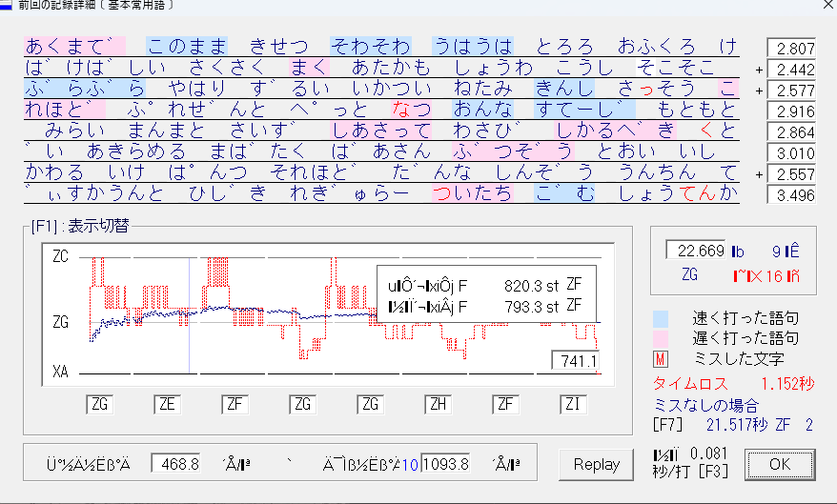Click the word かわる
Viewport: 837px width, 504px height.
point(54,172)
